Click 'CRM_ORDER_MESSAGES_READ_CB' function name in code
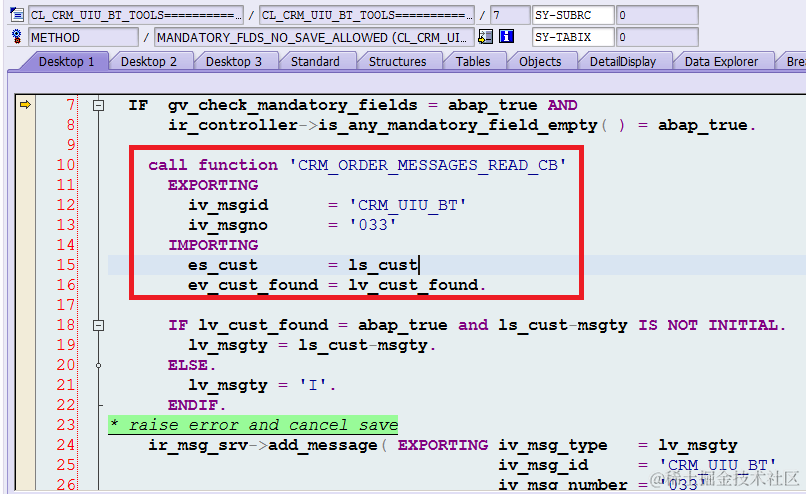The height and width of the screenshot is (494, 806). 428,165
